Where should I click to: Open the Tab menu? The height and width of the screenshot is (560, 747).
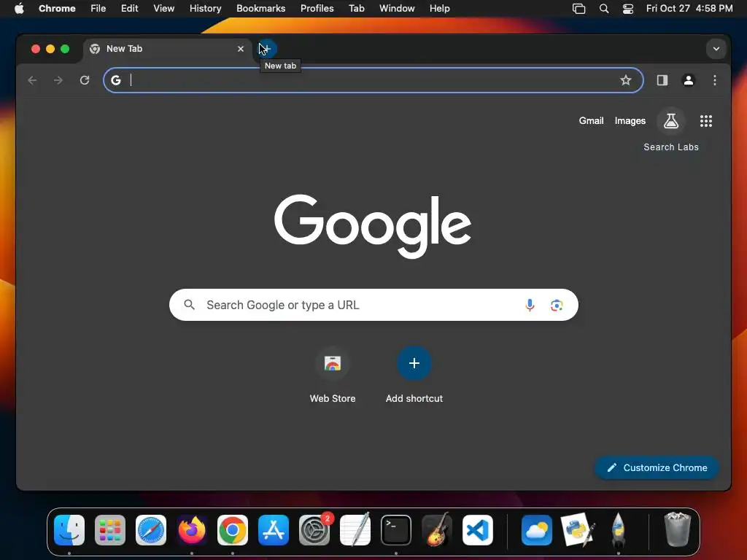tap(356, 9)
